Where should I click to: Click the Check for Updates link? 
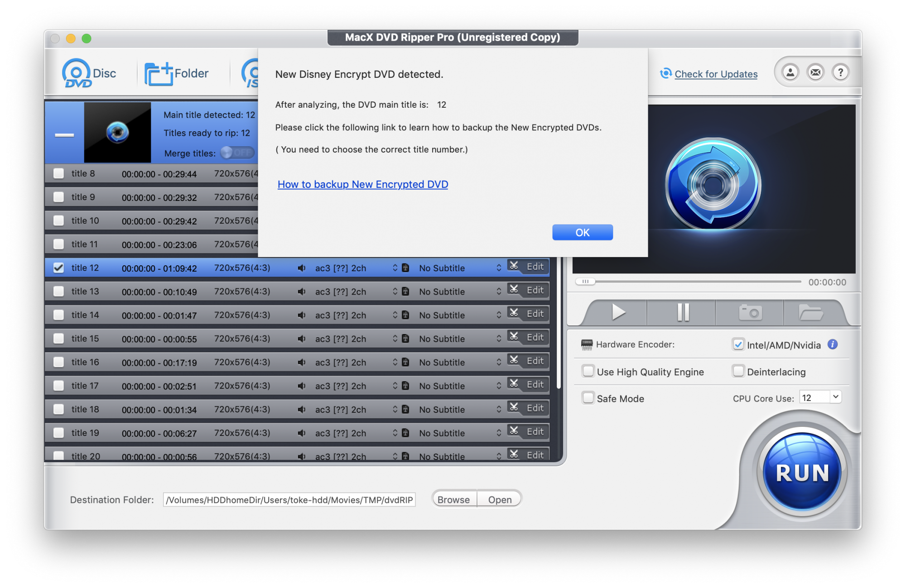(715, 74)
